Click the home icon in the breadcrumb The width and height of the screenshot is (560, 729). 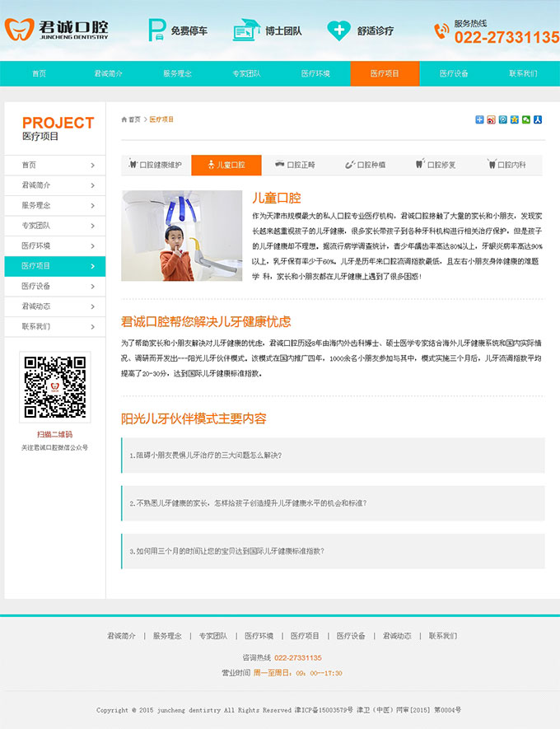(125, 119)
